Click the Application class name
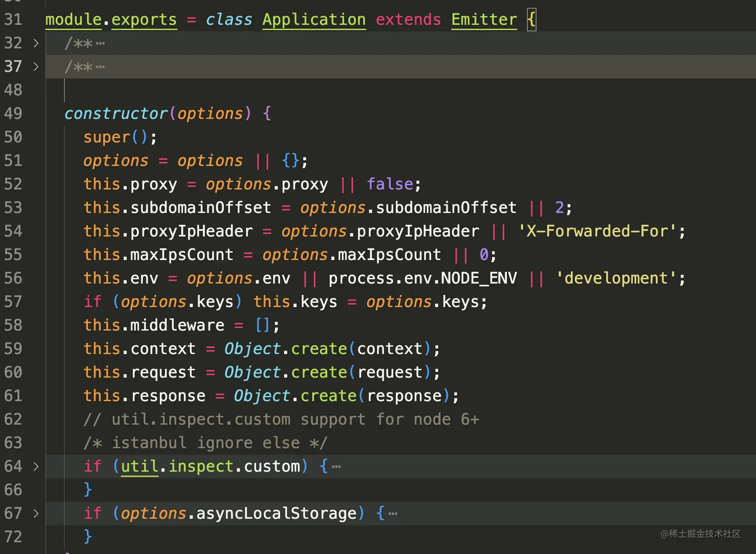This screenshot has height=554, width=756. click(314, 20)
